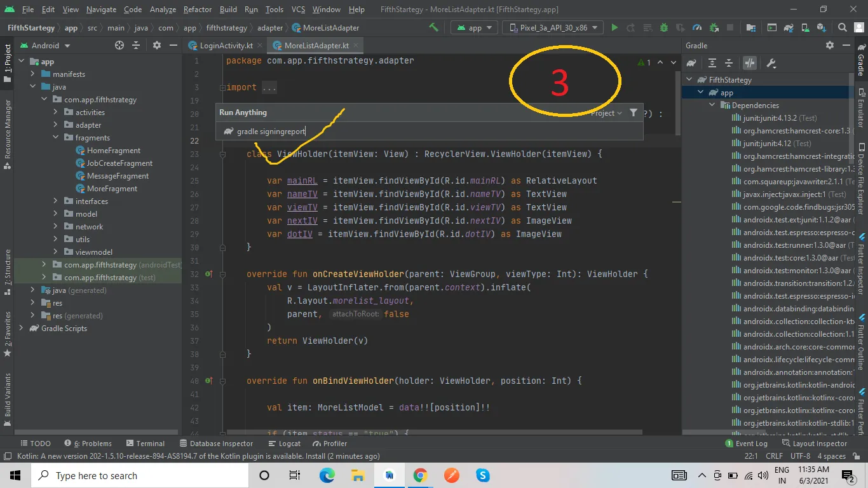Toggle Gradle offline mode button
Viewport: 868px width, 488px height.
pos(750,63)
